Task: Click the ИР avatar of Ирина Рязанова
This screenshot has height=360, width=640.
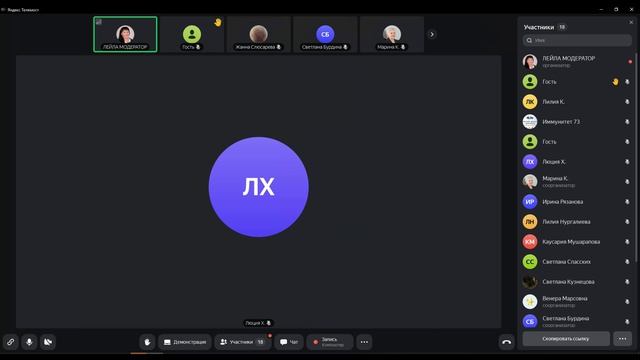Action: tap(530, 202)
